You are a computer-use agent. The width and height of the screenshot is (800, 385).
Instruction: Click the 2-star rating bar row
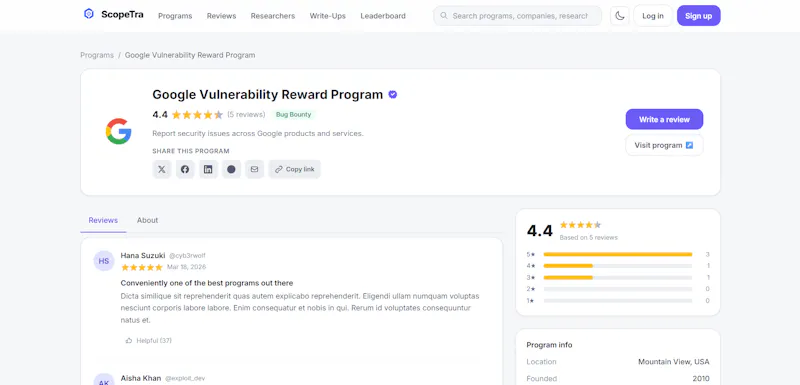[x=618, y=289]
